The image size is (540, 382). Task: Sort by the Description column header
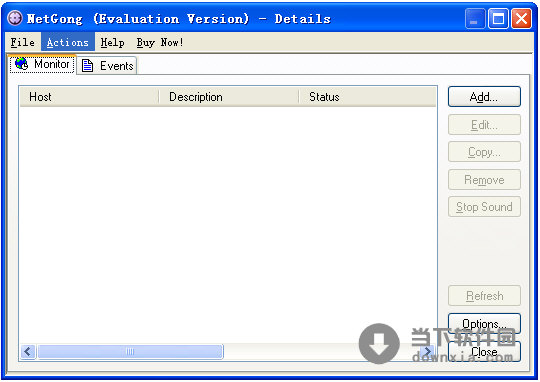229,97
